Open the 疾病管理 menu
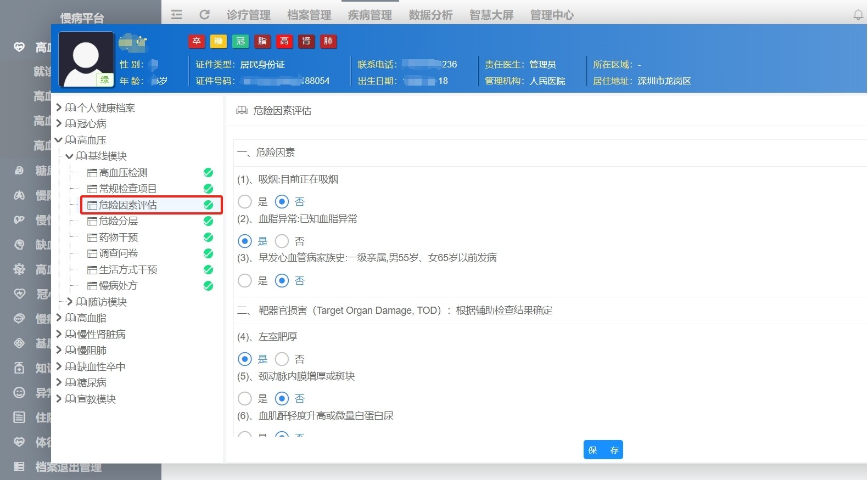This screenshot has width=868, height=480. [x=370, y=15]
